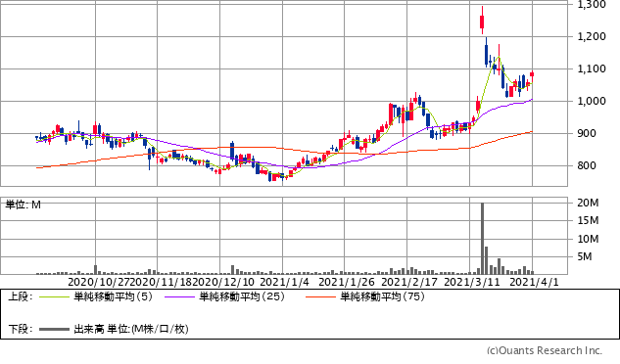Click the gray volume legend bar sample
Image resolution: width=620 pixels, height=364 pixels.
[x=54, y=329]
